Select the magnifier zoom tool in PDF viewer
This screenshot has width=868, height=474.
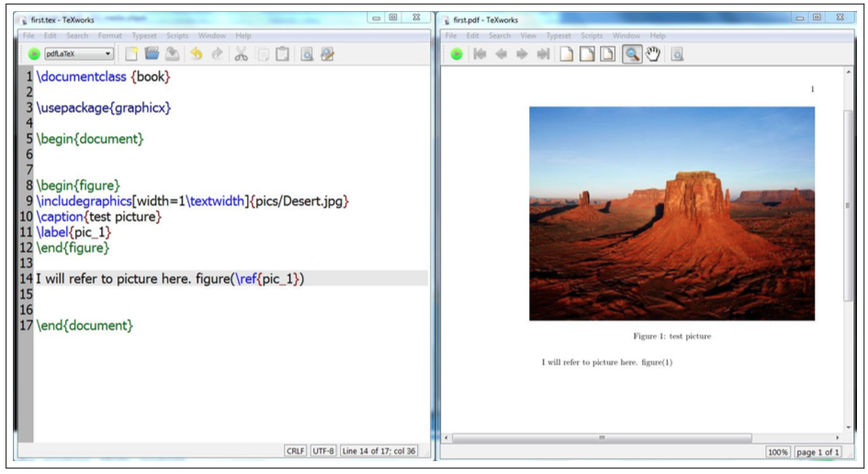pos(632,53)
